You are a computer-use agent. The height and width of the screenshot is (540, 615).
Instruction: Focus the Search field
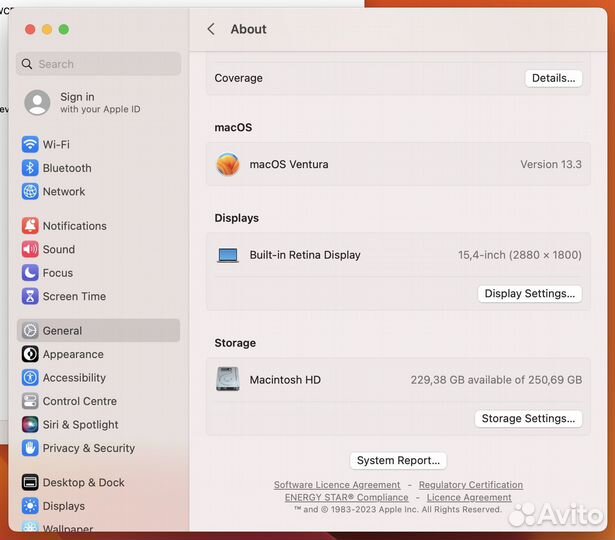(x=98, y=64)
